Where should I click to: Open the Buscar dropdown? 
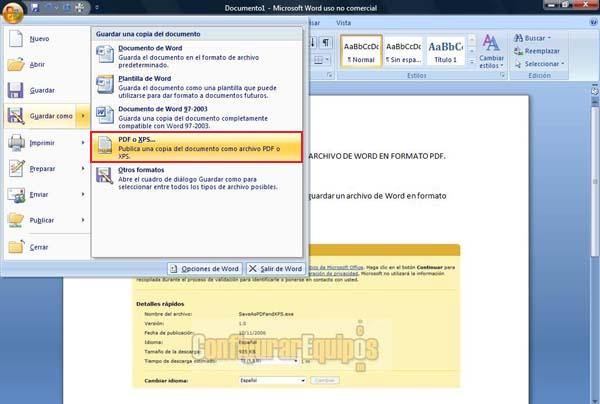[532, 38]
